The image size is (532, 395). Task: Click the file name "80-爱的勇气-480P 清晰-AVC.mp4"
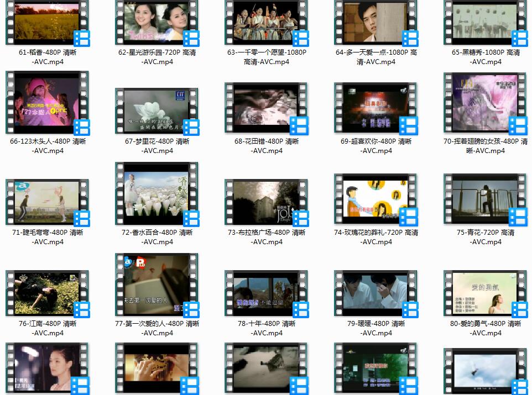click(x=486, y=328)
